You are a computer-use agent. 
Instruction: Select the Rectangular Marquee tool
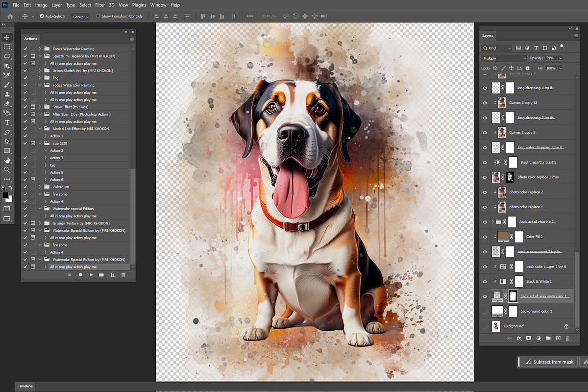pos(7,47)
